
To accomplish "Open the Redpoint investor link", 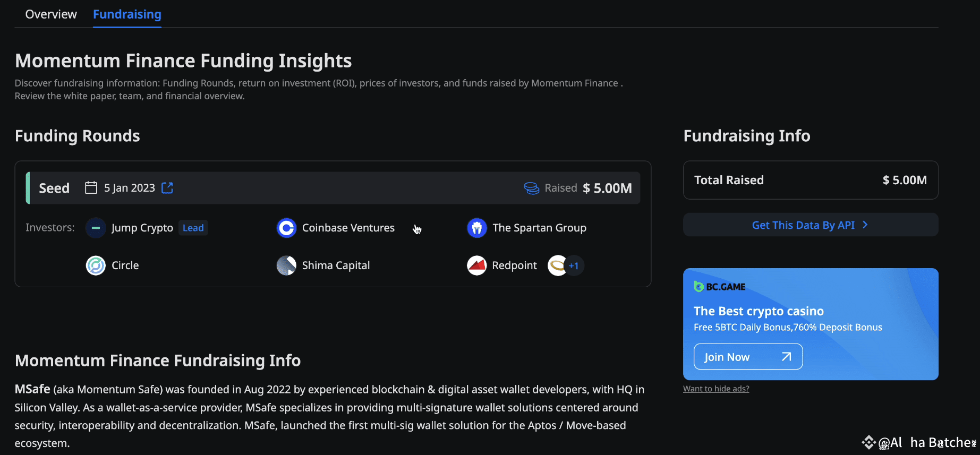I will [514, 265].
